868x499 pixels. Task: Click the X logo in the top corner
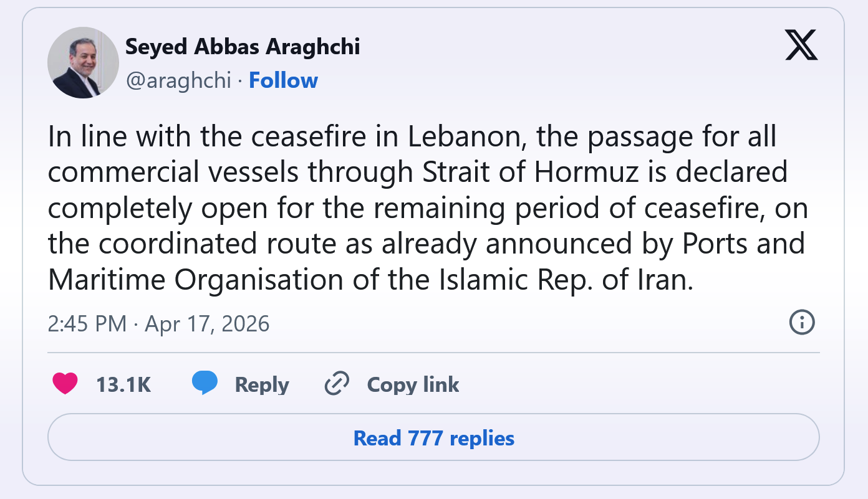pos(801,45)
